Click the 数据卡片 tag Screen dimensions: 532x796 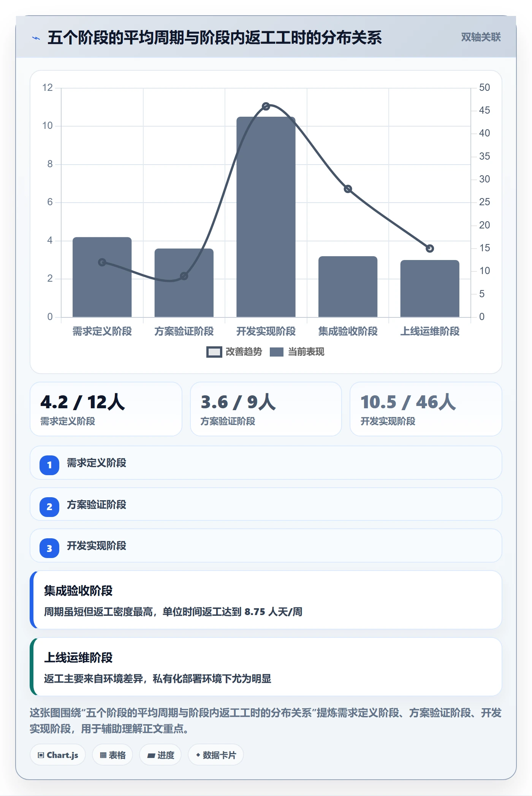215,755
